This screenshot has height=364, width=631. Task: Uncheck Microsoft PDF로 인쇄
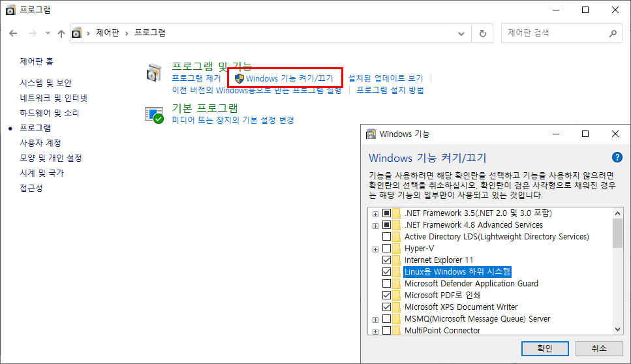point(386,296)
